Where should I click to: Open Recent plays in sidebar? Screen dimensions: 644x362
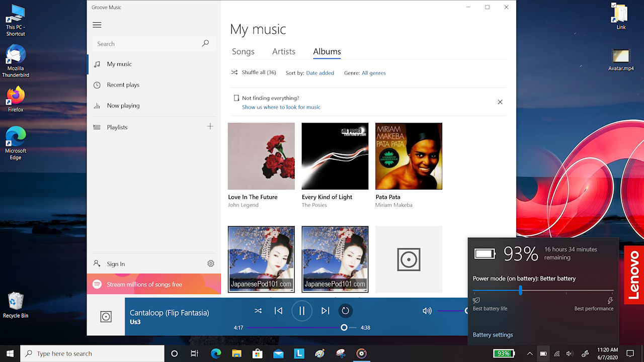pyautogui.click(x=154, y=85)
